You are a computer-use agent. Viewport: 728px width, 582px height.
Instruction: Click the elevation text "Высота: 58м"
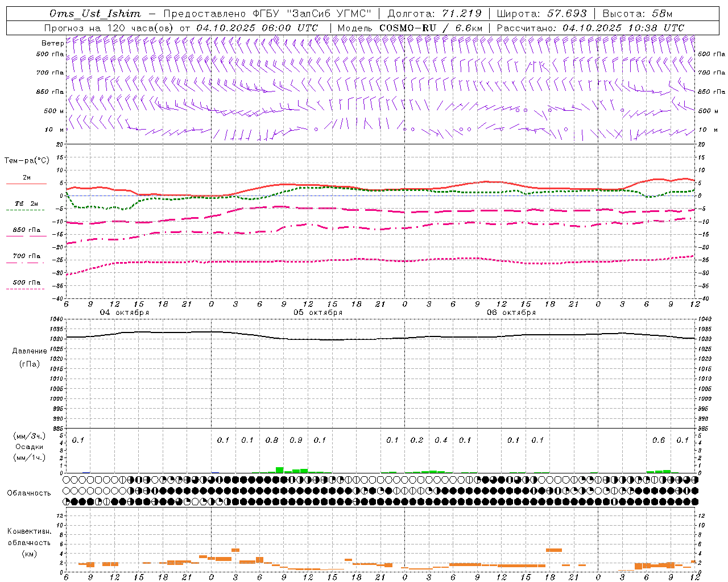point(637,14)
